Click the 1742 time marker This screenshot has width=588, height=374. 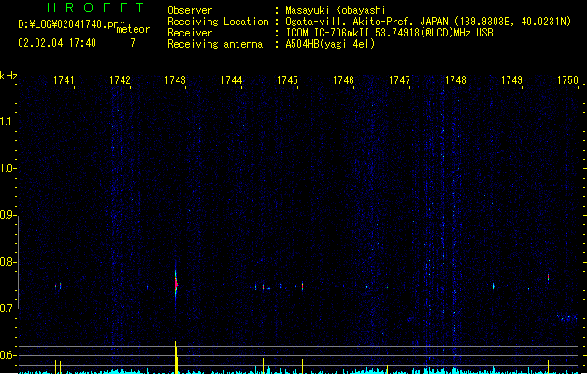tap(120, 80)
